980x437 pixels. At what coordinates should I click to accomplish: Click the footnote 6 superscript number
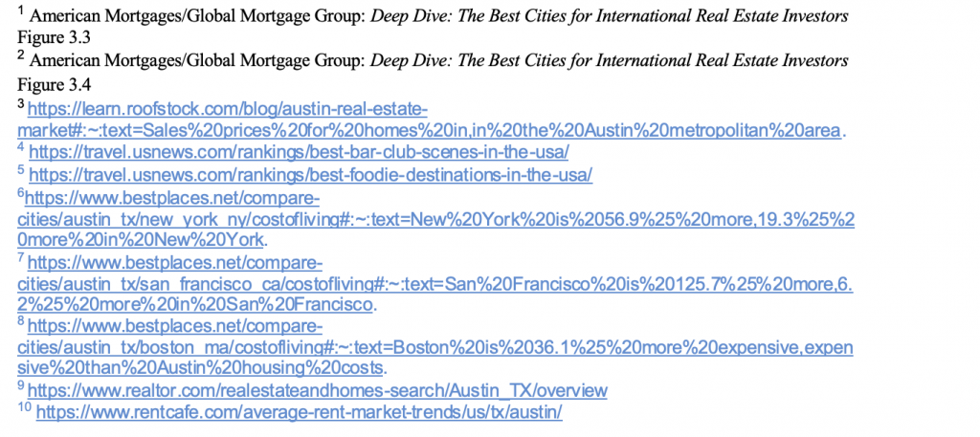coord(21,193)
